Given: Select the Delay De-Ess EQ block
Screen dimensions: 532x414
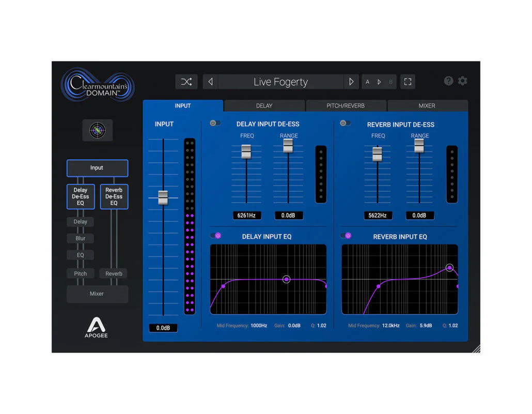Looking at the screenshot, I should (81, 196).
